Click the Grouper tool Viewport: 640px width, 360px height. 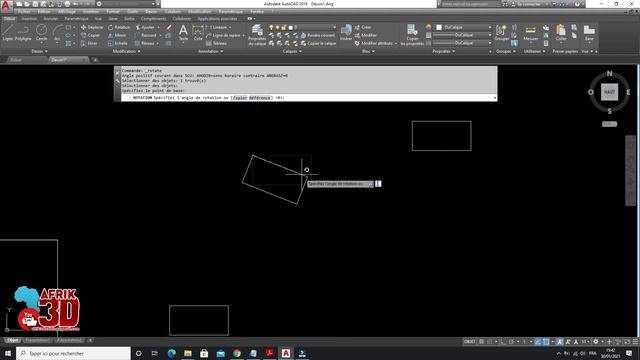(x=501, y=32)
